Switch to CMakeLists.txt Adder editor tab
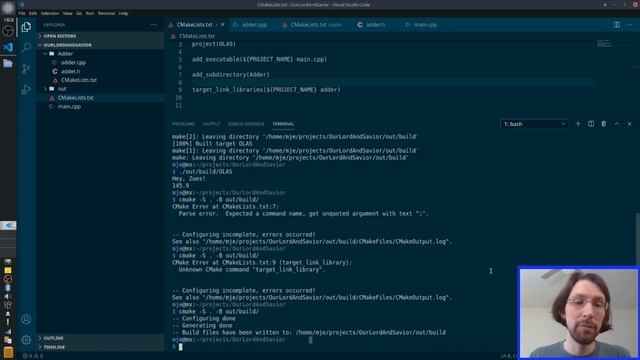 pos(316,25)
